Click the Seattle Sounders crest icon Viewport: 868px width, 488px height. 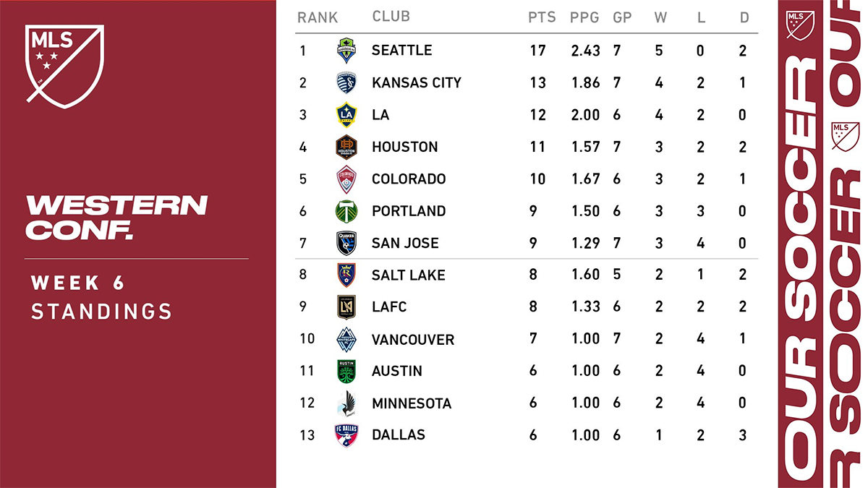coord(346,51)
